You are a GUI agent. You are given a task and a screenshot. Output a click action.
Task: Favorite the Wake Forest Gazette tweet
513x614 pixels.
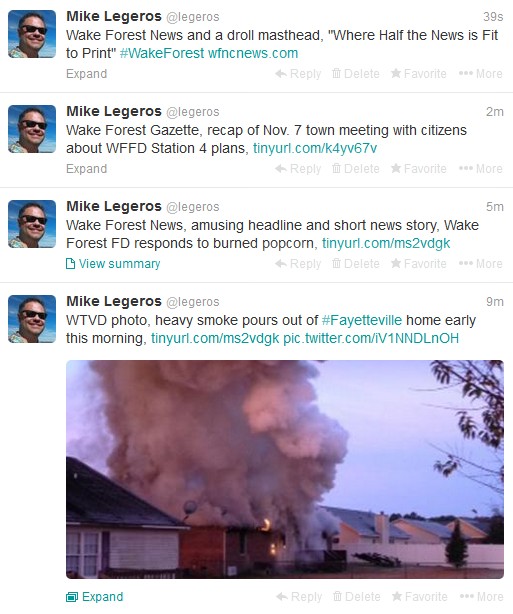(x=419, y=169)
